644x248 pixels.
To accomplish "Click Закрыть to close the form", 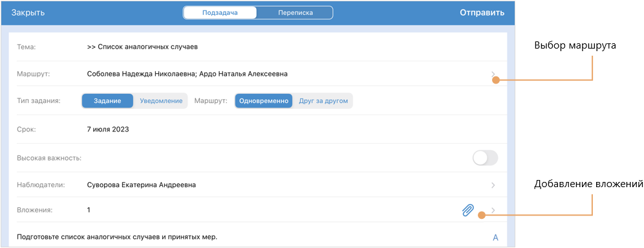I will (28, 13).
